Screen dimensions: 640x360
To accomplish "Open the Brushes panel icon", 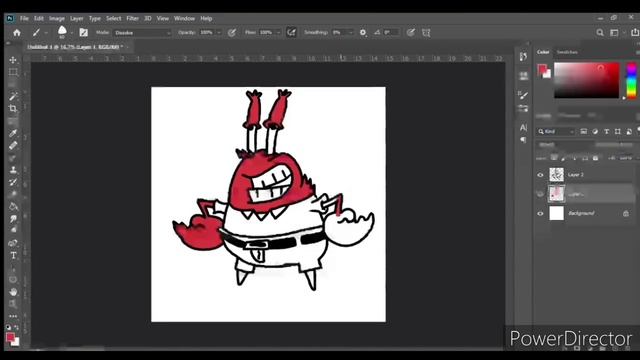I will click(523, 95).
